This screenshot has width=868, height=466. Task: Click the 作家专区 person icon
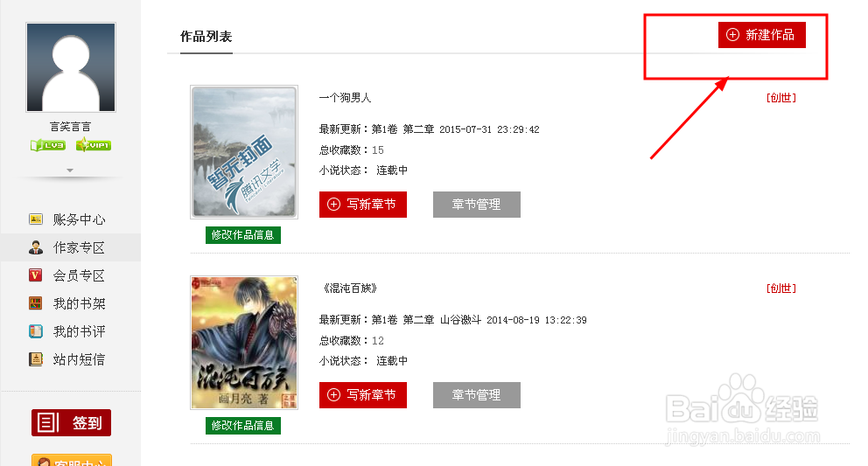click(35, 247)
